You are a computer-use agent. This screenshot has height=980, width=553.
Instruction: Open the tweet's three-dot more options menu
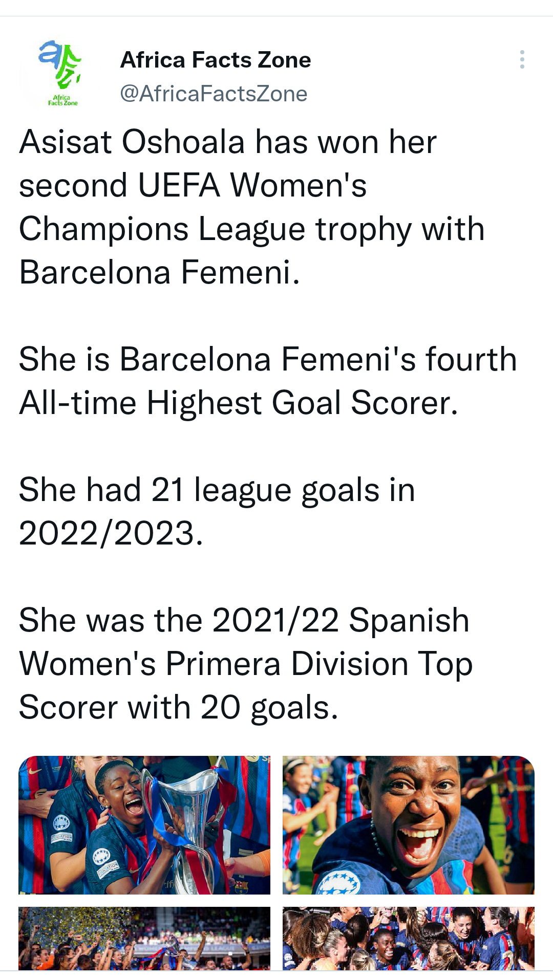(522, 59)
